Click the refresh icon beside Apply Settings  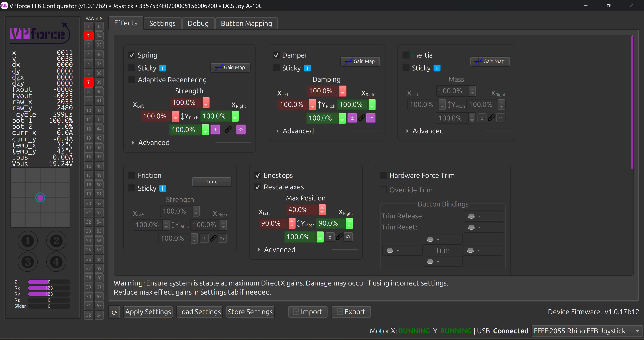pos(114,312)
